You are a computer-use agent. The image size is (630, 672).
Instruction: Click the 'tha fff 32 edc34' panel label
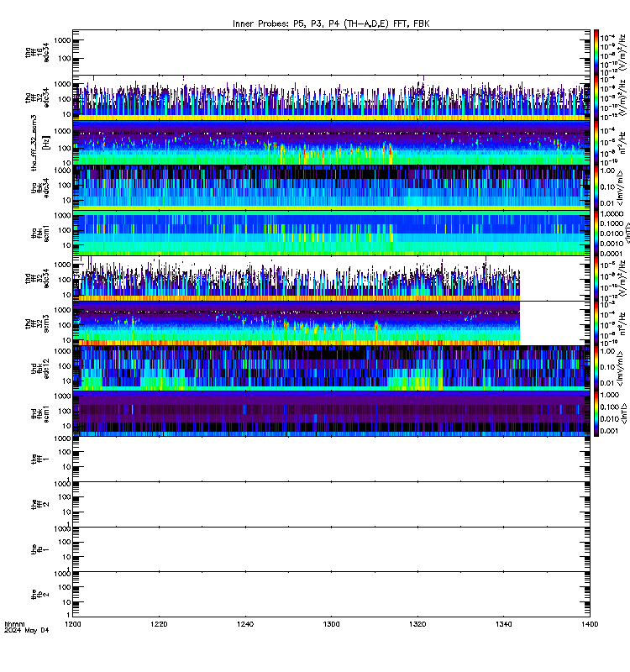click(37, 97)
